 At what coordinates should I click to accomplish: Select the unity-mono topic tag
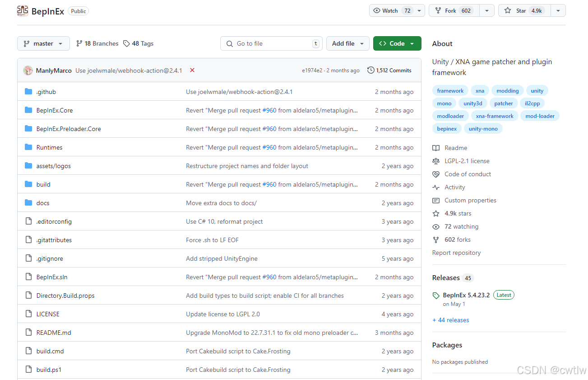483,129
